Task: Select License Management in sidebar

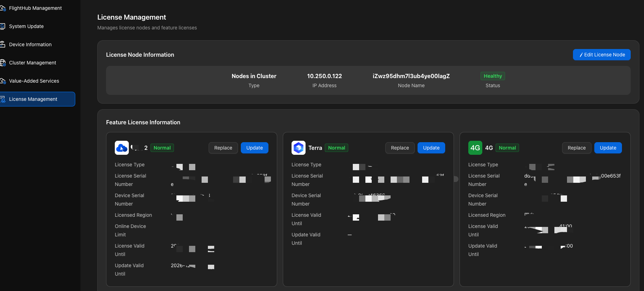Action: (37, 99)
